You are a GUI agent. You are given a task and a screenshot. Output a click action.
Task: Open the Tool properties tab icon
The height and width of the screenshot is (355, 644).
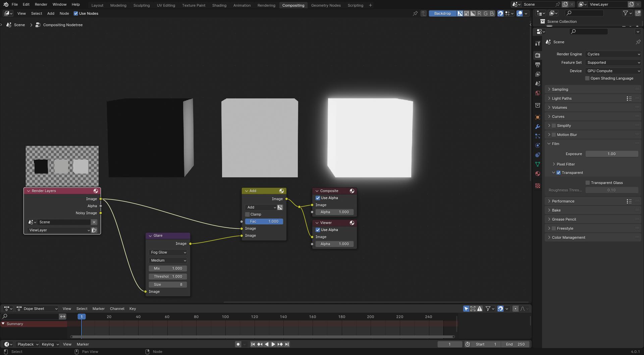click(538, 43)
